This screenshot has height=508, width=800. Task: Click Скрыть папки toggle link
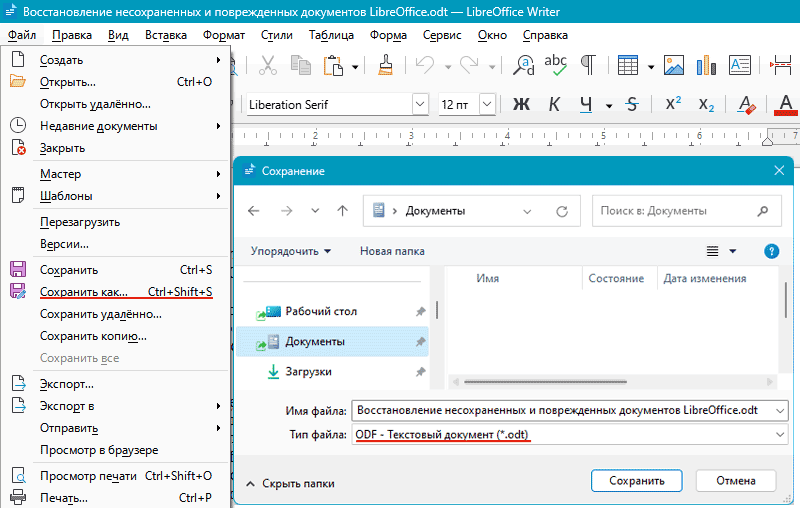click(290, 484)
